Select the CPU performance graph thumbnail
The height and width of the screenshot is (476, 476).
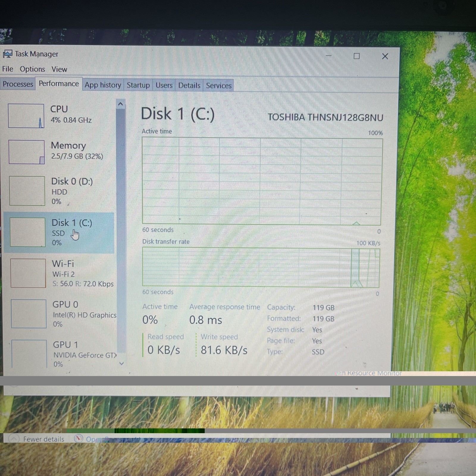tap(26, 116)
